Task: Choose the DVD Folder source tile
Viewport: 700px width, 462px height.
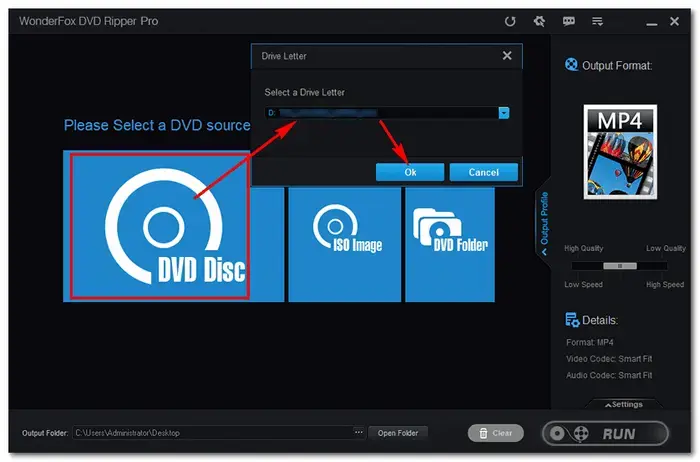Action: 450,245
